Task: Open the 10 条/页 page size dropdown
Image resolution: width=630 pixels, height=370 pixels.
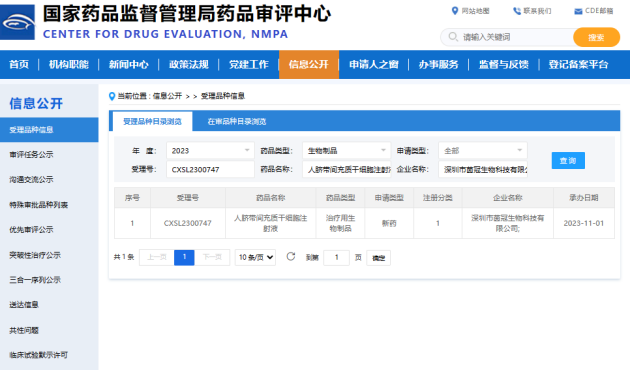Action: pyautogui.click(x=256, y=257)
